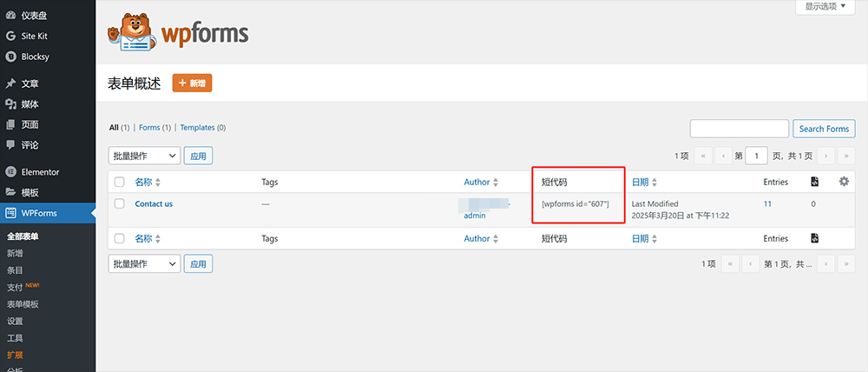Click the Blocksy B icon
The height and width of the screenshot is (372, 868).
pos(10,56)
